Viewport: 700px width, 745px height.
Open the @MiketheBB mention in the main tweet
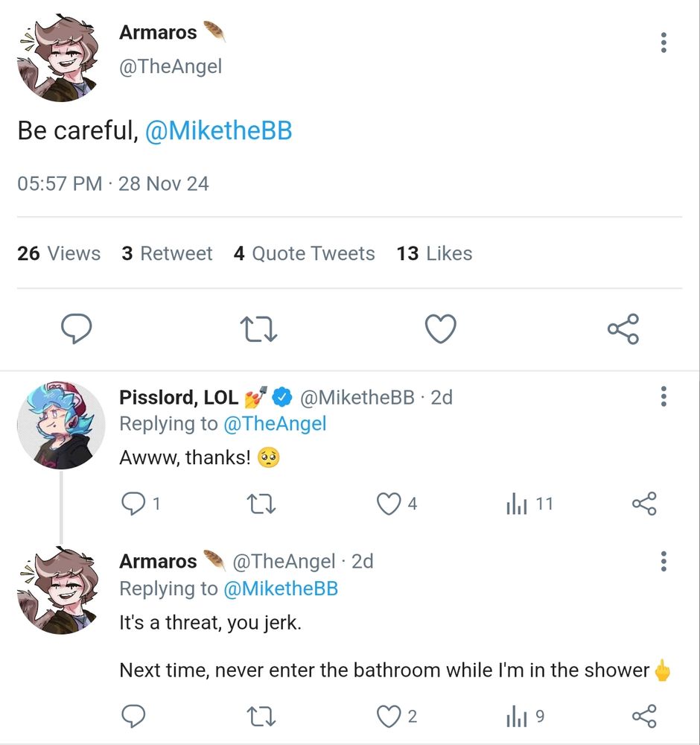(219, 131)
